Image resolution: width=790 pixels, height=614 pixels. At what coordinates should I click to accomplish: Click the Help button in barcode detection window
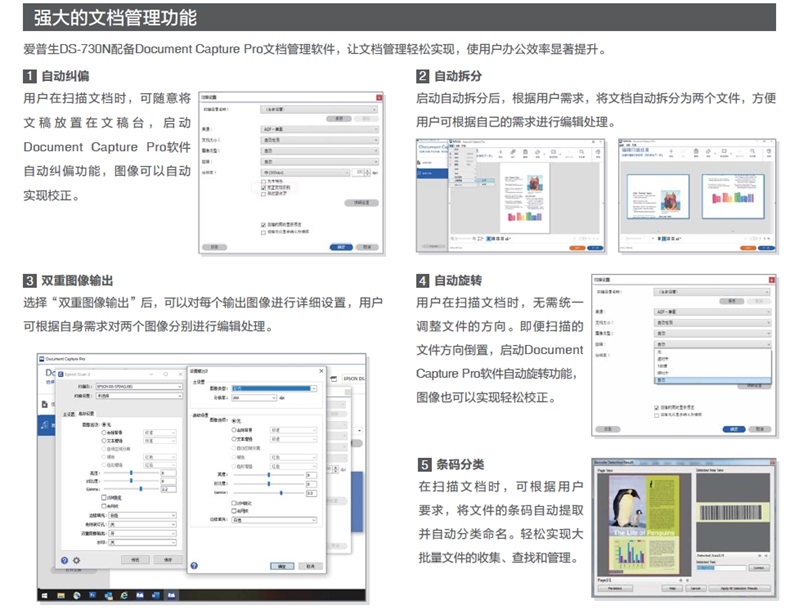pyautogui.click(x=672, y=588)
